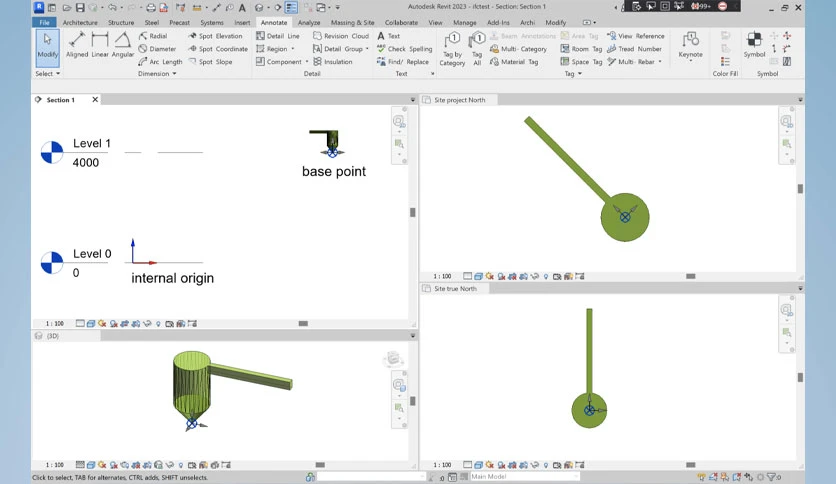This screenshot has width=836, height=484.
Task: Click Tag All
Action: (477, 49)
